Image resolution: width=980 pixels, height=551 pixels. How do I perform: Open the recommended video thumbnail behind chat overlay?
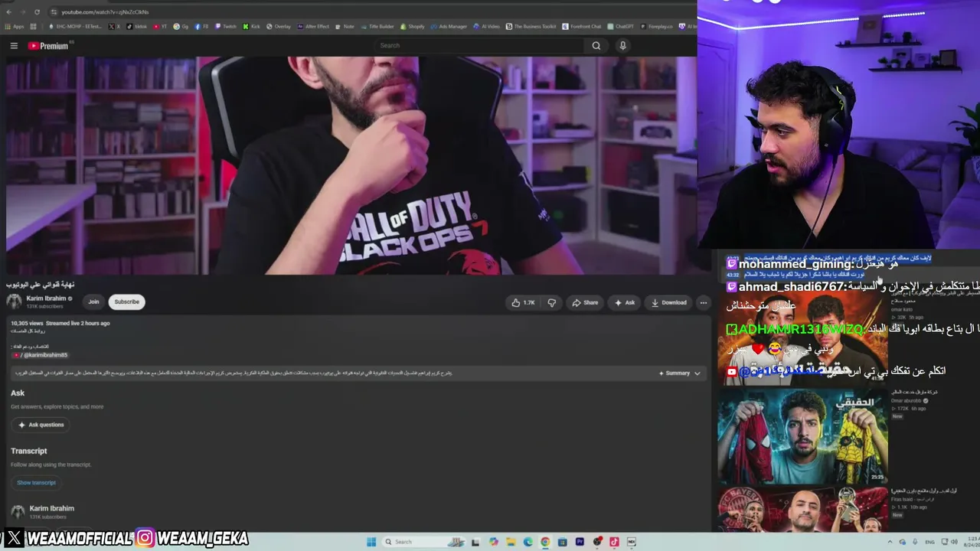[x=802, y=337]
